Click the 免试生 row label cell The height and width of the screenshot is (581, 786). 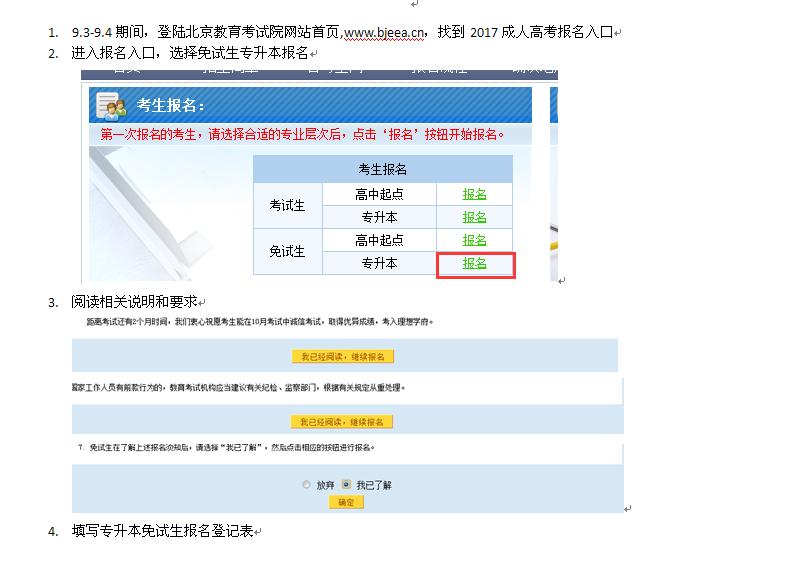coord(287,252)
